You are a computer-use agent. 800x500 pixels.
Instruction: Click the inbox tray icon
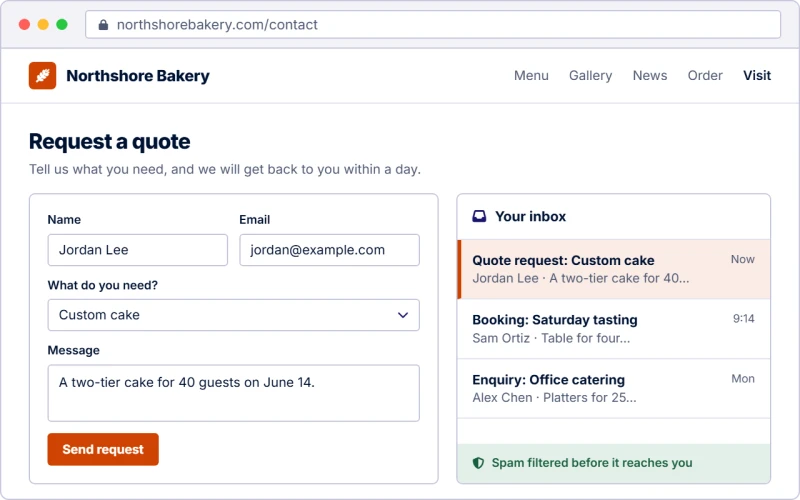point(479,216)
